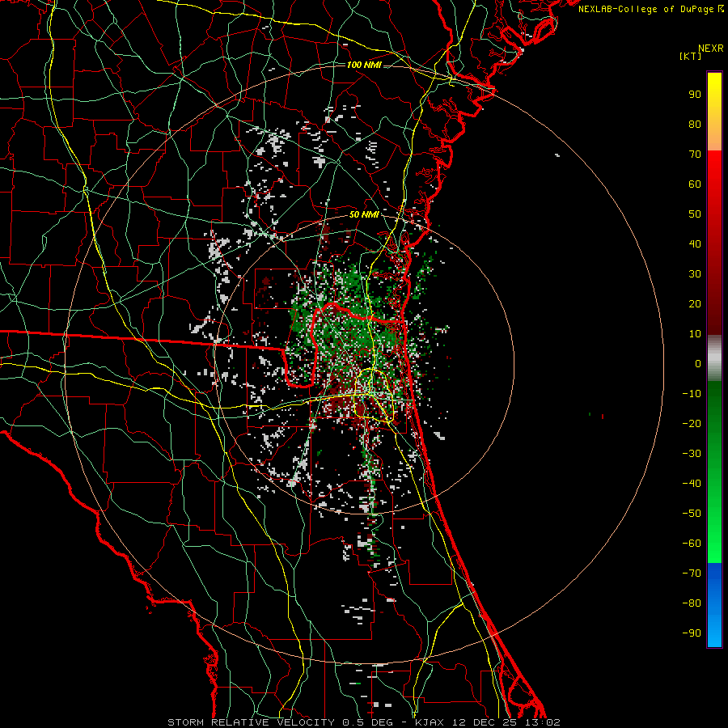Click the -80 value on the velocity scale
The height and width of the screenshot is (728, 728).
point(692,603)
